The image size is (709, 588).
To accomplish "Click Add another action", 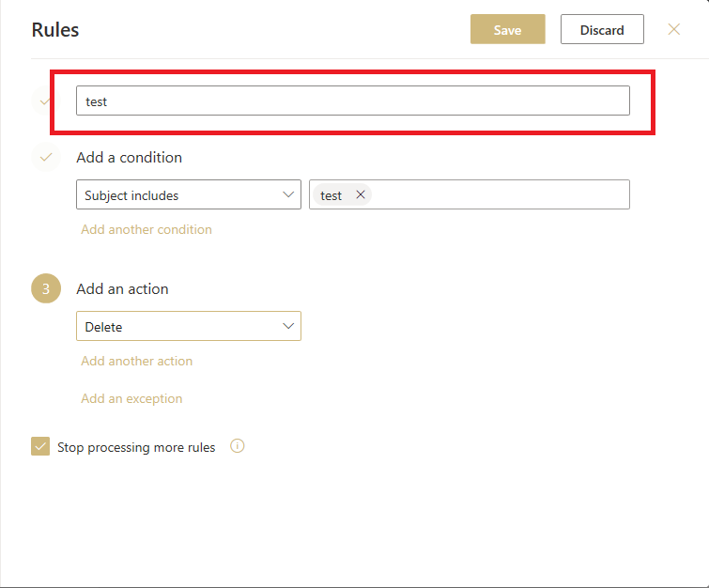I will [x=136, y=361].
